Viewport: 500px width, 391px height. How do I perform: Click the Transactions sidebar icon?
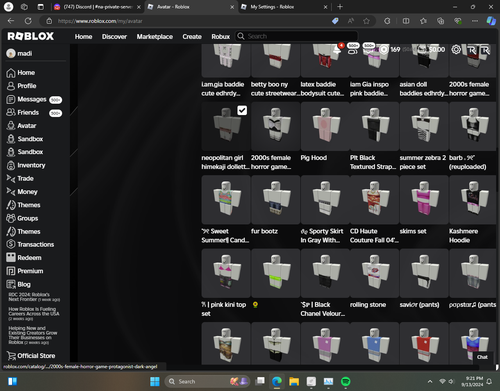(x=11, y=244)
